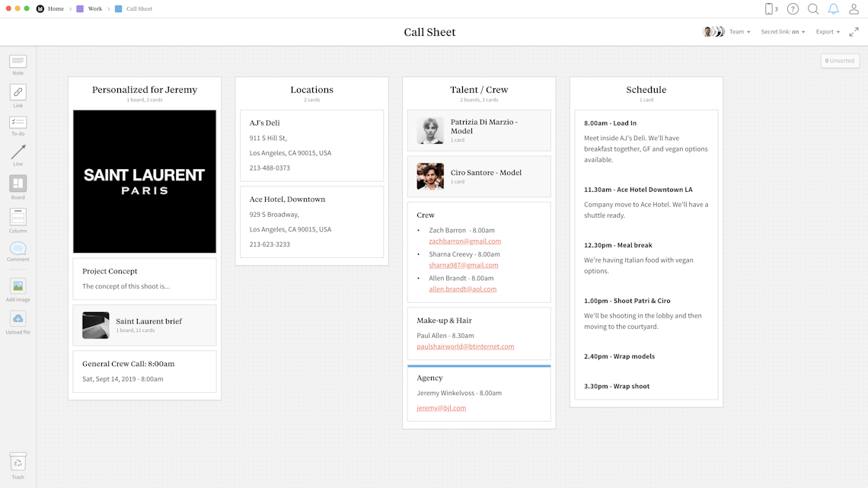Click the Project Concept note heading
868x488 pixels.
110,271
